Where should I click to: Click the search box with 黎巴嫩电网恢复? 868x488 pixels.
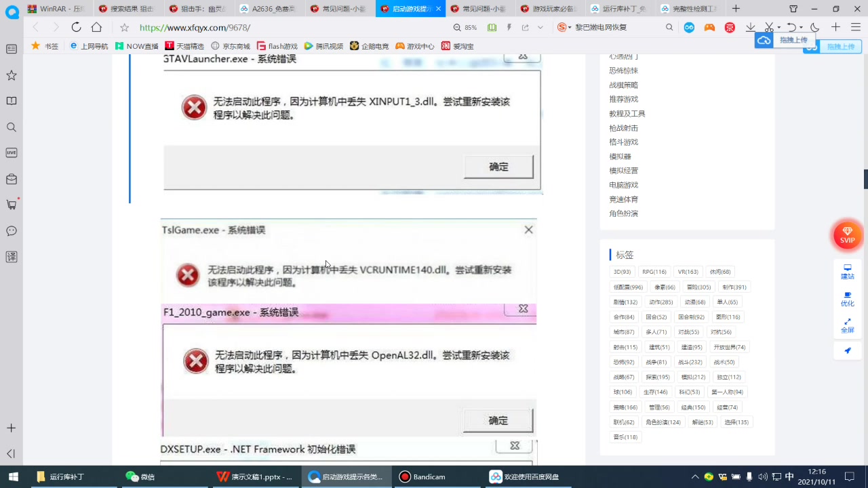pos(617,27)
